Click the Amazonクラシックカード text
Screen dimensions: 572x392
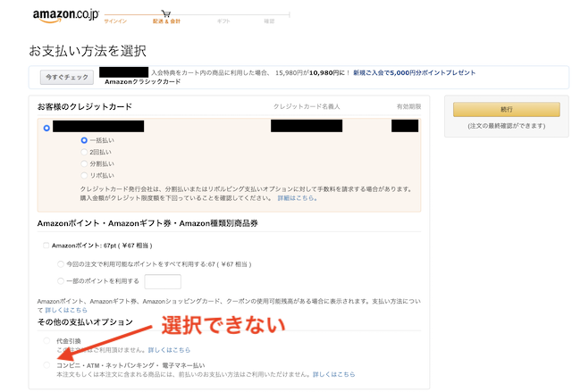tap(143, 81)
